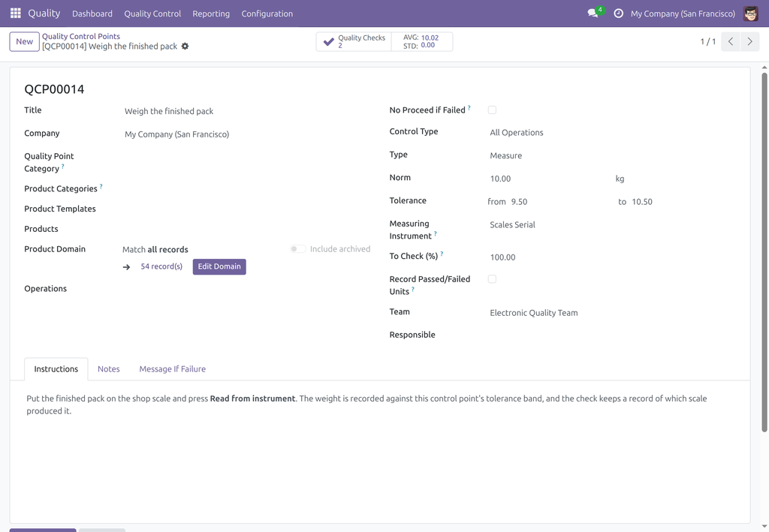Open the activities clock icon
Image resolution: width=769 pixels, height=532 pixels.
coord(619,14)
